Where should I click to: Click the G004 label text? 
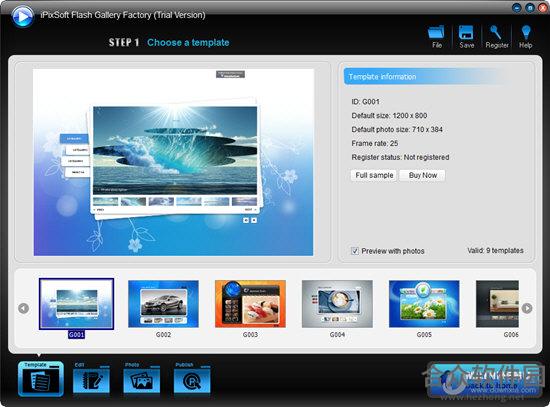pyautogui.click(x=337, y=335)
